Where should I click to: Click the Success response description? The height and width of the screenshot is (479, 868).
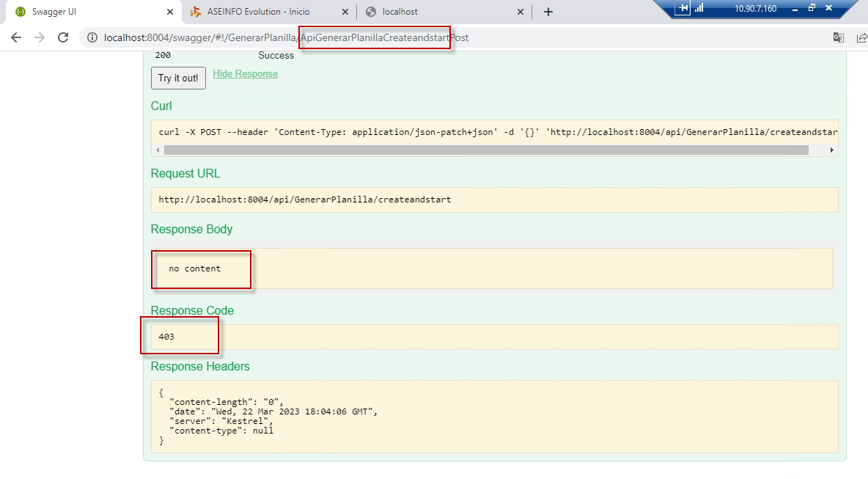(276, 55)
